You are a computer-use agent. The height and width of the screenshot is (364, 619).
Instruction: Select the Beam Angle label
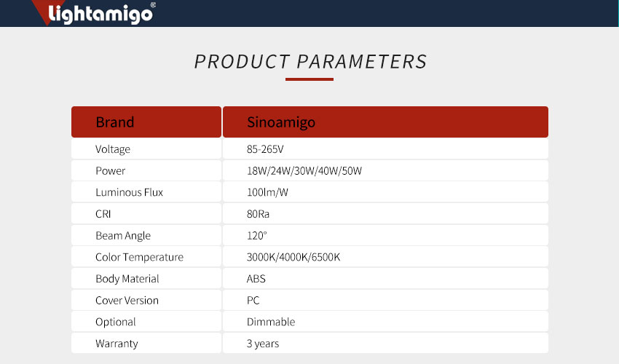[123, 236]
